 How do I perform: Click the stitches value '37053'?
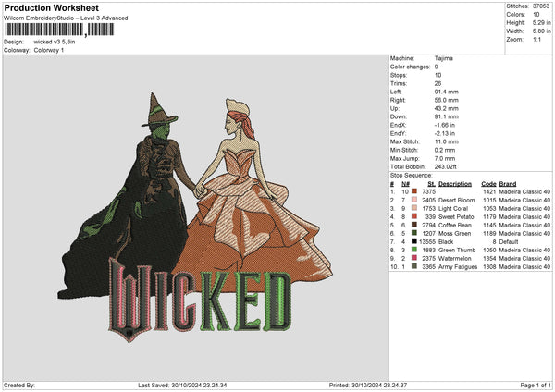click(541, 6)
